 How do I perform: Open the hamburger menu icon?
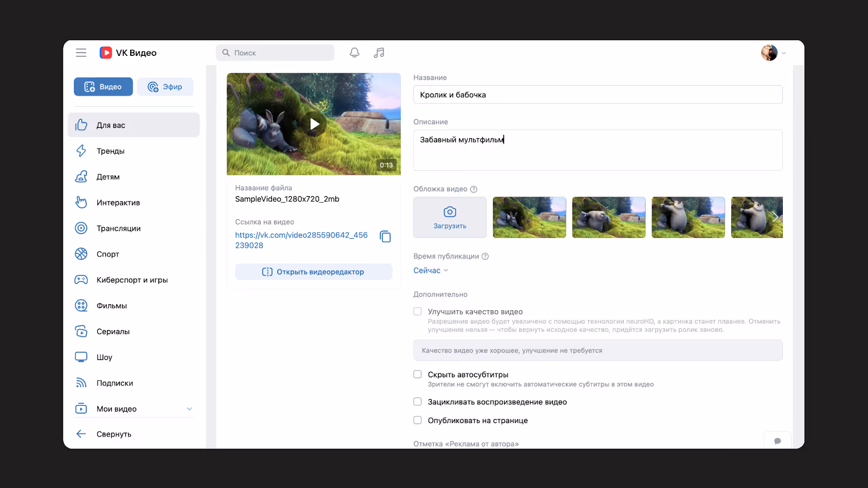81,53
